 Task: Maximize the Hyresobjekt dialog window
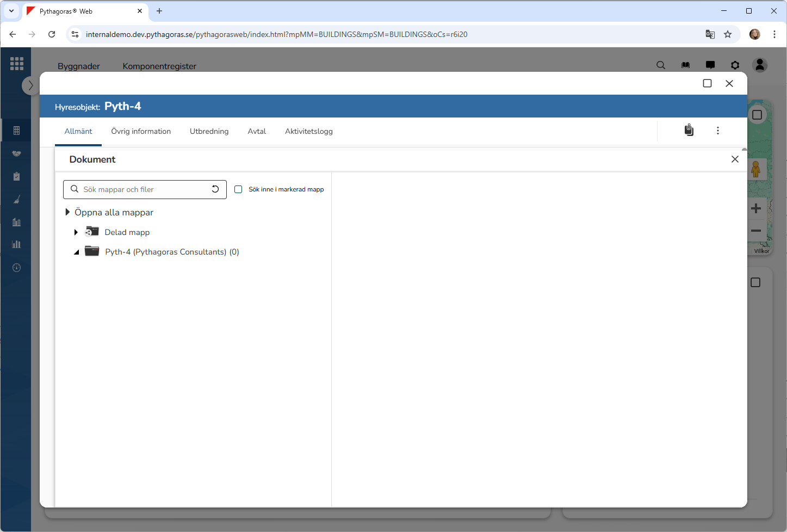707,83
